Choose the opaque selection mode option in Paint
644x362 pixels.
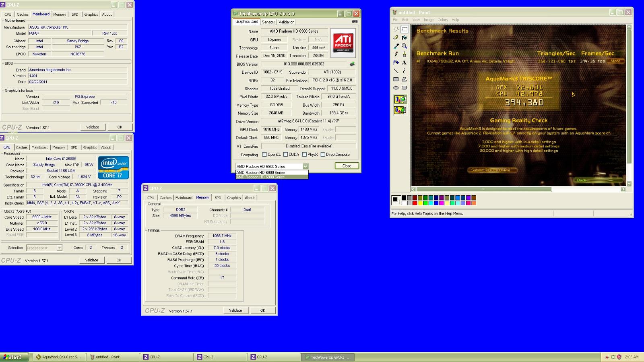pyautogui.click(x=400, y=99)
